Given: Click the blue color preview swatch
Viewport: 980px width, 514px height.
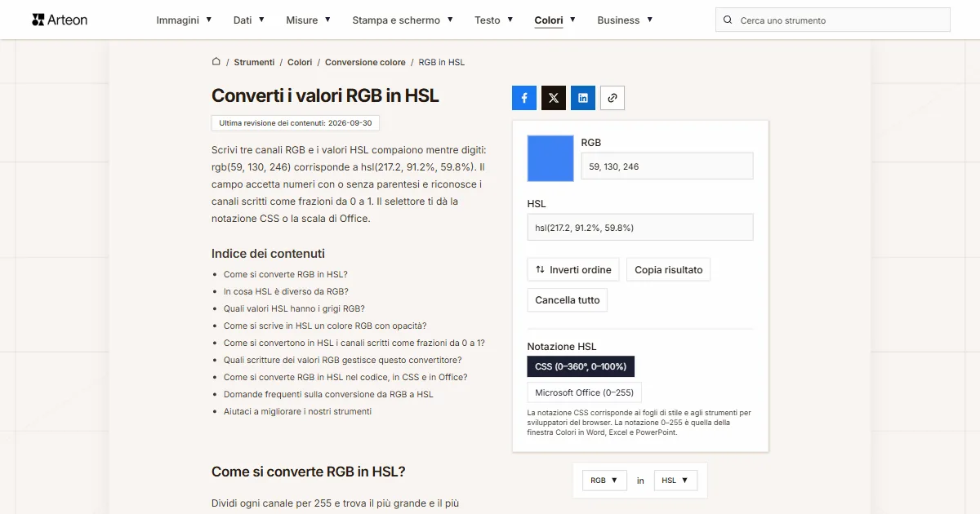Looking at the screenshot, I should pyautogui.click(x=550, y=158).
